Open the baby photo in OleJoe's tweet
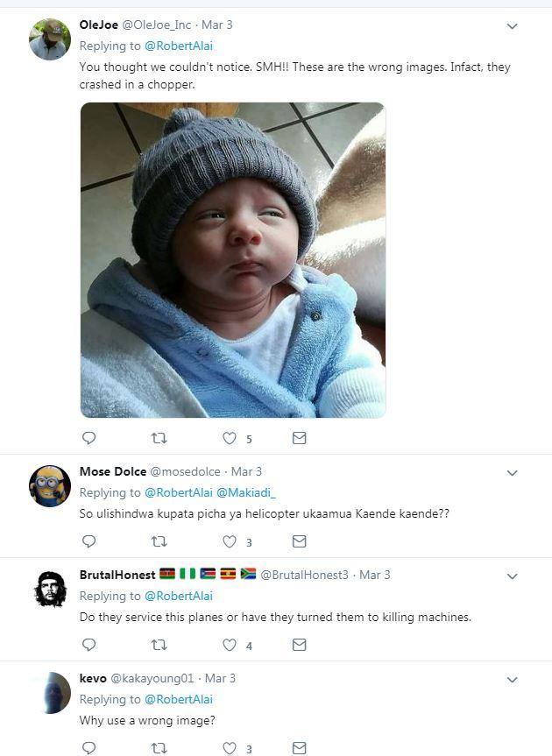 pyautogui.click(x=233, y=260)
